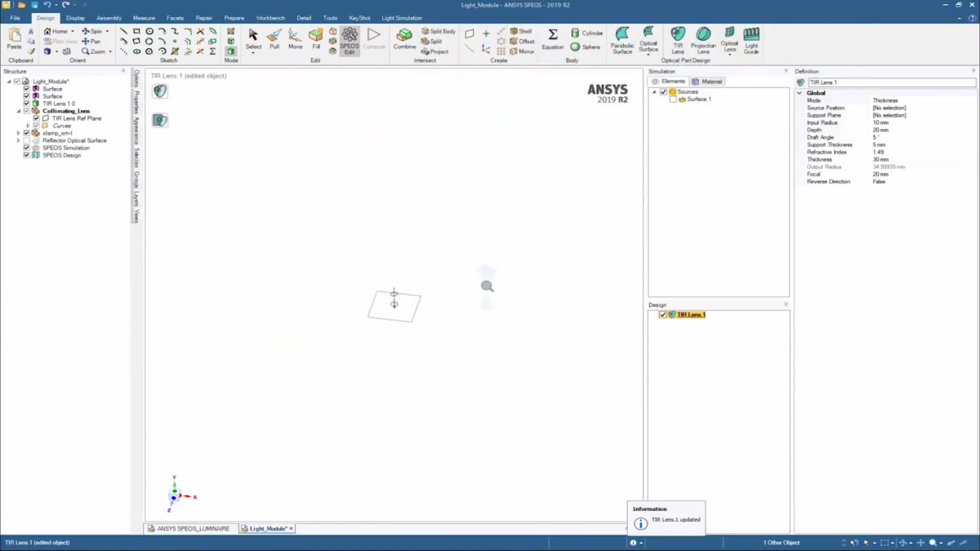Toggle the xlamp_xm-l checkbox

pos(27,133)
